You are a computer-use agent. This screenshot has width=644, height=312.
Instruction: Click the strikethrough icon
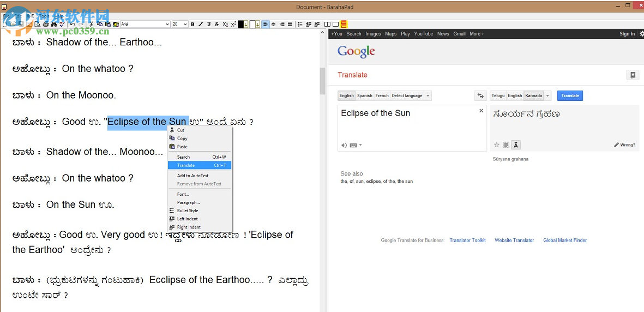pos(217,25)
